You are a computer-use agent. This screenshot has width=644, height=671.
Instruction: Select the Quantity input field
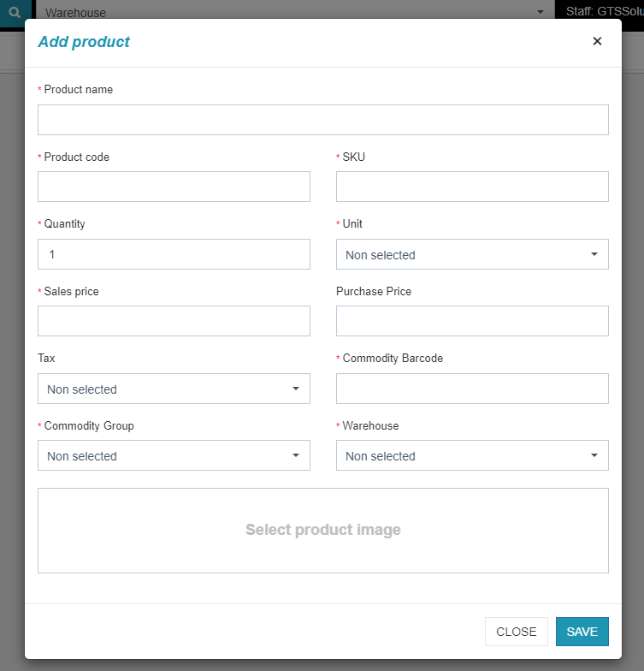174,254
